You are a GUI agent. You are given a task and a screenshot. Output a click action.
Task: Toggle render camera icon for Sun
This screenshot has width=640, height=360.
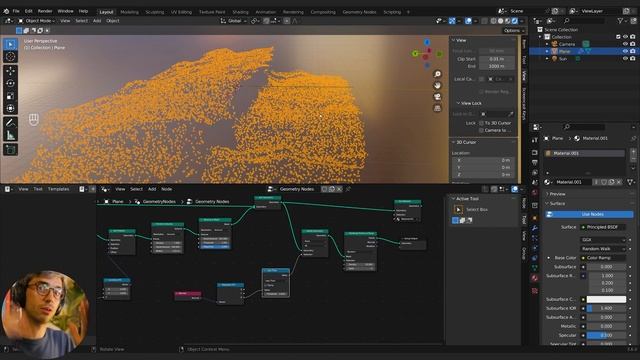coord(632,59)
